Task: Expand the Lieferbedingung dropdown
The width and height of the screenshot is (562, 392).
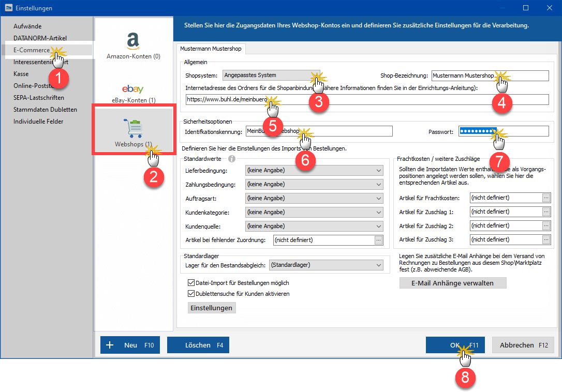Action: 378,171
